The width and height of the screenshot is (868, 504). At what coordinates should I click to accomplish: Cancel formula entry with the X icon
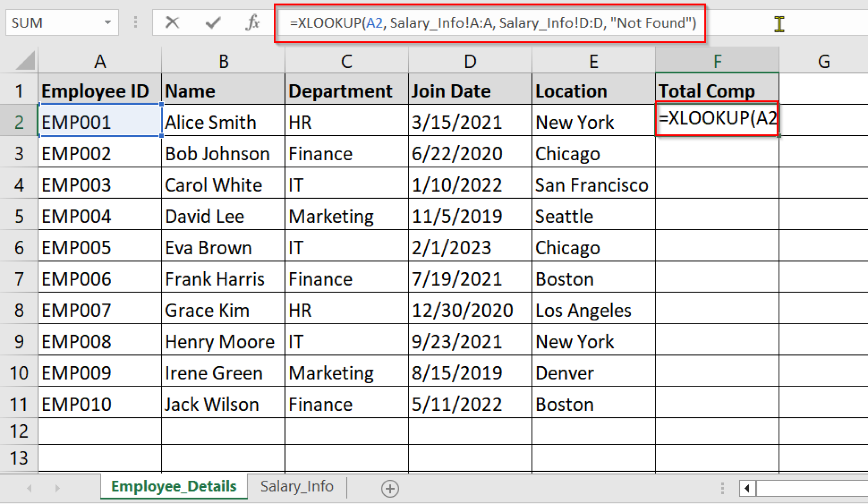(x=171, y=23)
